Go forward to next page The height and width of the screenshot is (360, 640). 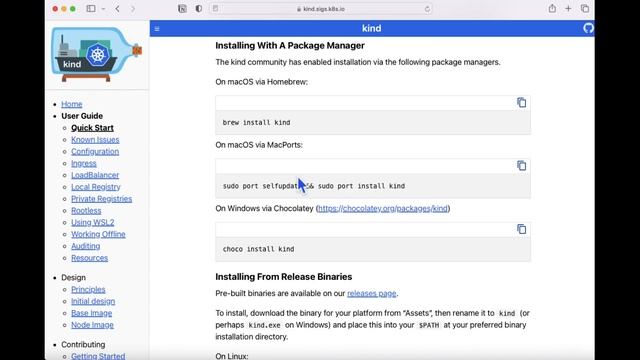[133, 9]
